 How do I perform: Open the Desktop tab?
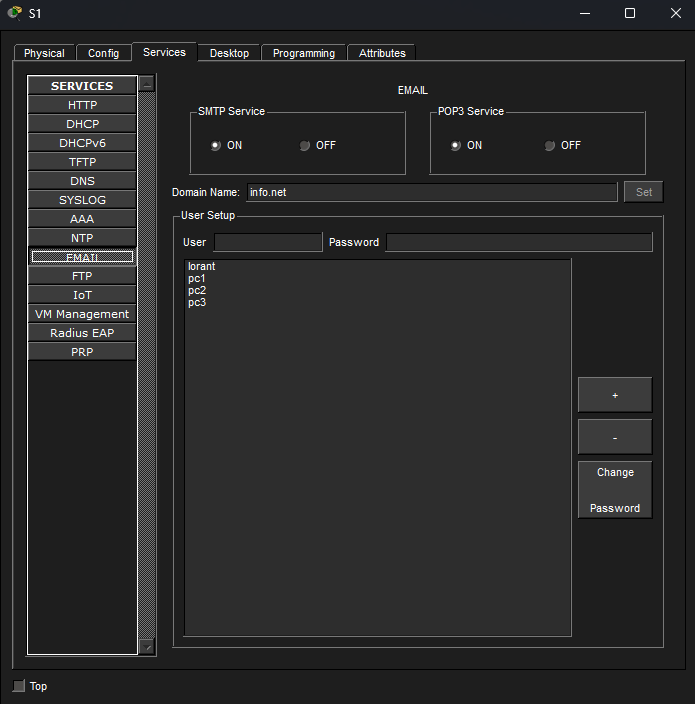[229, 53]
